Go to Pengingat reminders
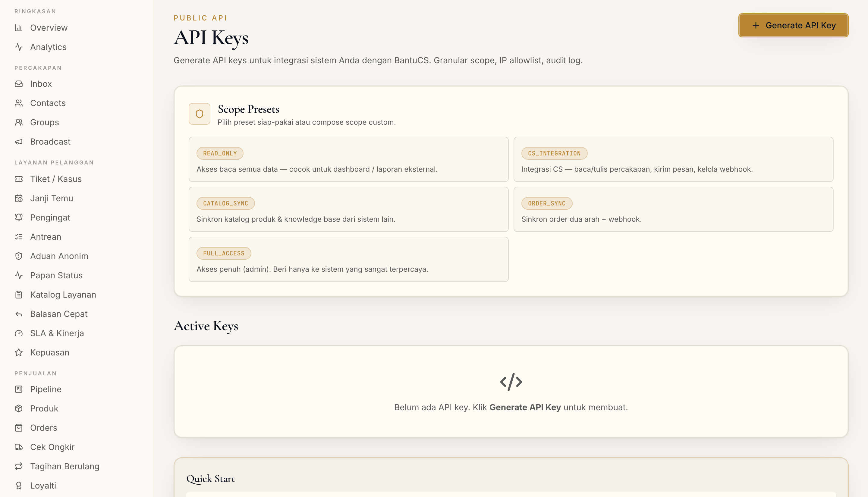Viewport: 868px width, 497px height. [50, 217]
